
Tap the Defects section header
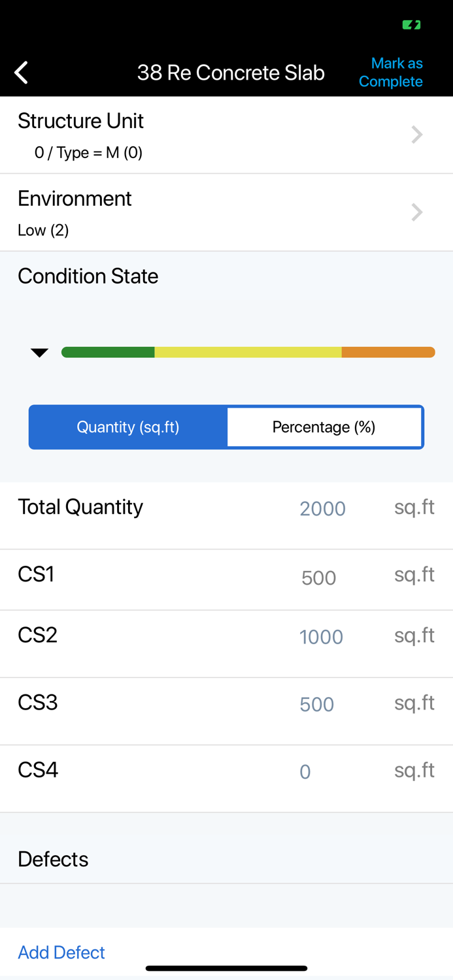pos(53,859)
